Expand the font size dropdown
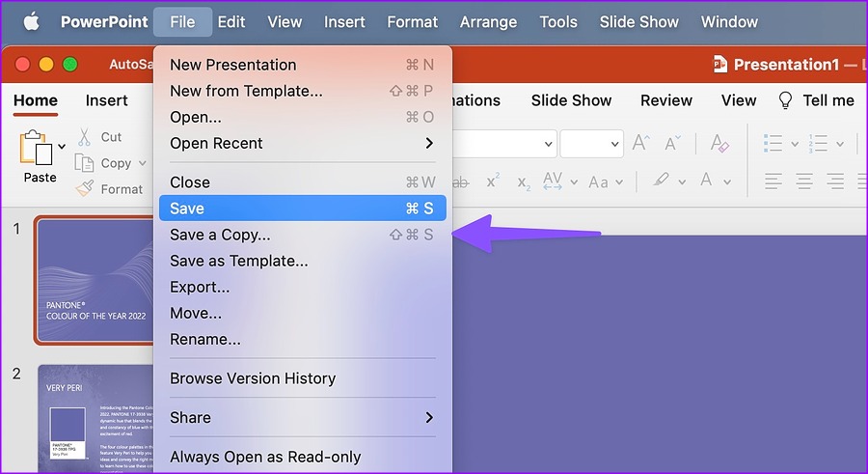The image size is (868, 474). point(615,144)
